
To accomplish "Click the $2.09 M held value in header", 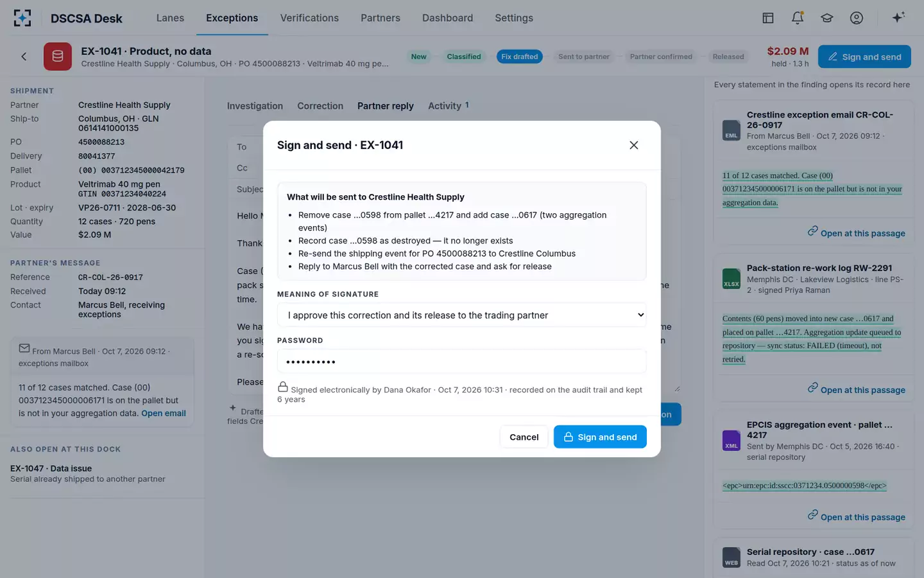I will 788,51.
